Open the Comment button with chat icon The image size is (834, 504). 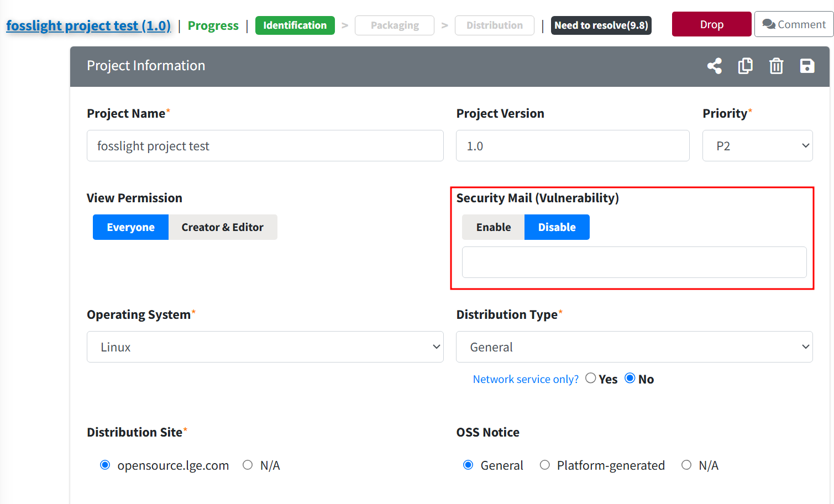(794, 25)
